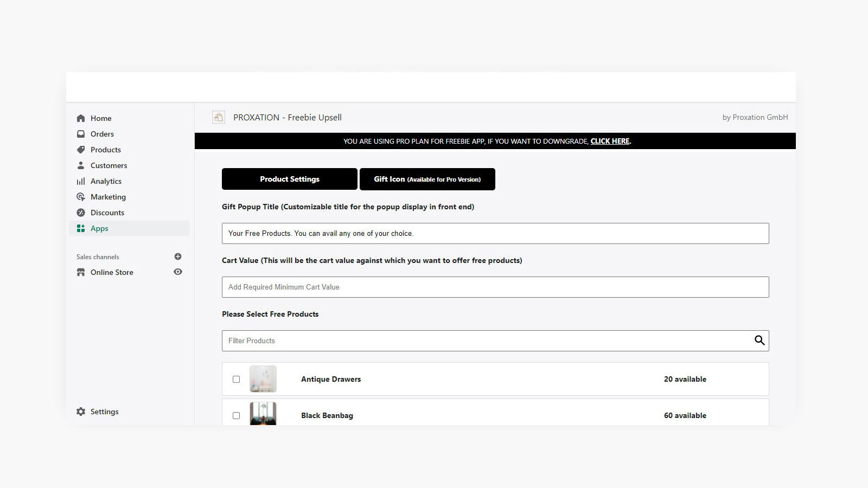Check the Antique Drawers checkbox
868x488 pixels.
(x=236, y=380)
